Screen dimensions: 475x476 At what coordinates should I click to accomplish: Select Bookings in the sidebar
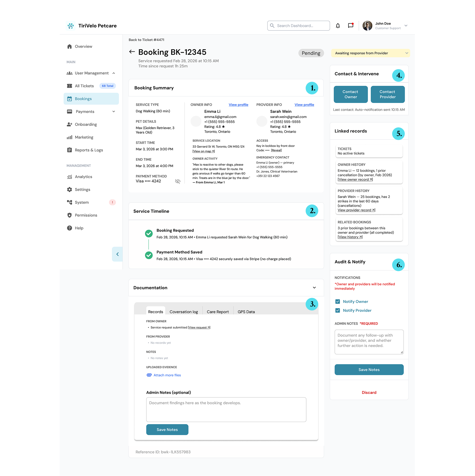click(x=91, y=99)
